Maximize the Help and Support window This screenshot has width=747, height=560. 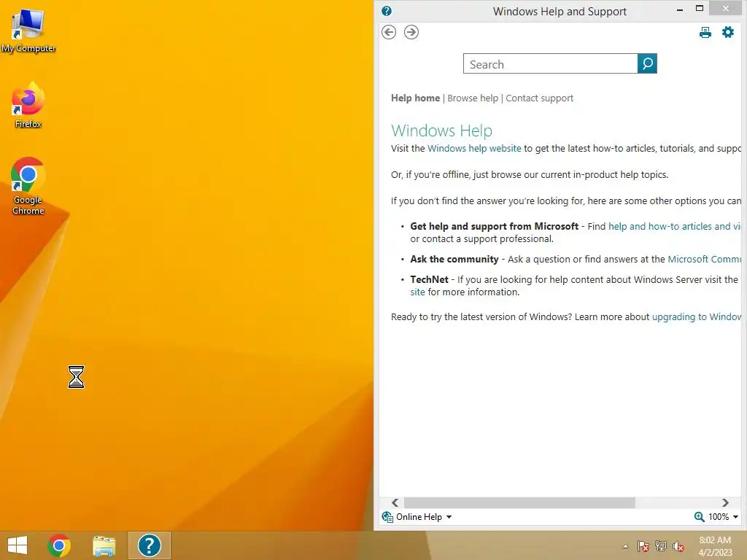[x=700, y=9]
